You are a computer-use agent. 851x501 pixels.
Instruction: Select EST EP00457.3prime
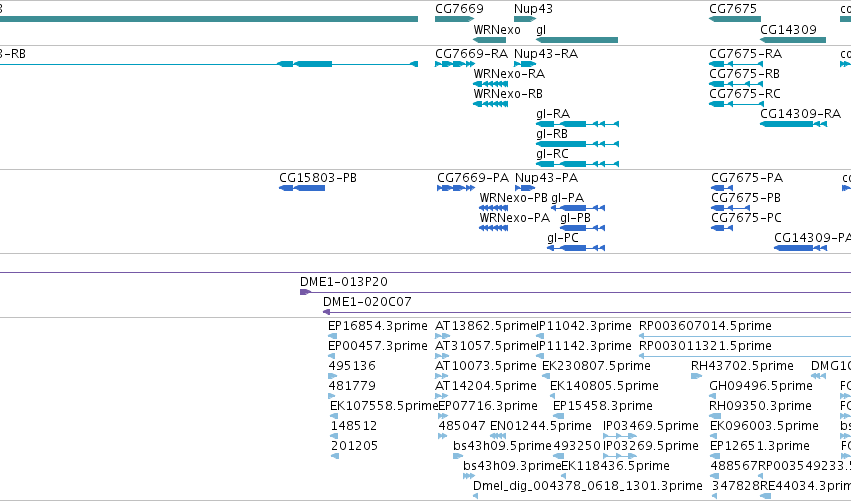coord(378,346)
